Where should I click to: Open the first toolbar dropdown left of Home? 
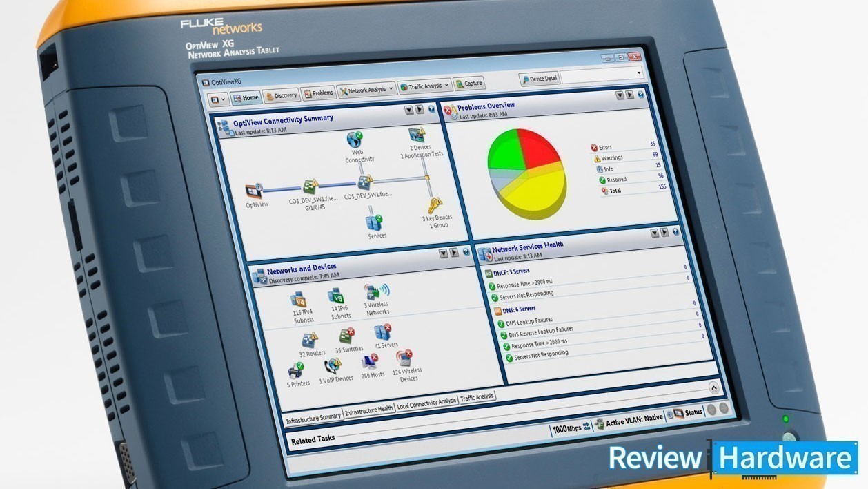218,100
